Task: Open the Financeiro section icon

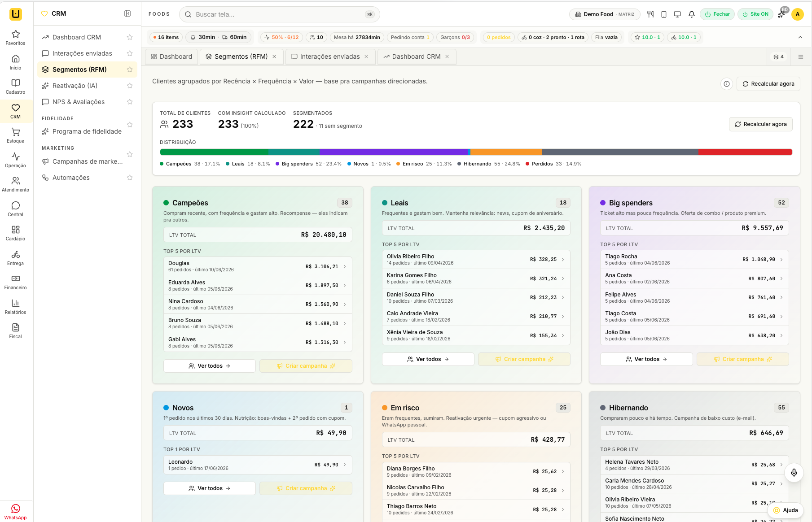Action: (x=16, y=282)
